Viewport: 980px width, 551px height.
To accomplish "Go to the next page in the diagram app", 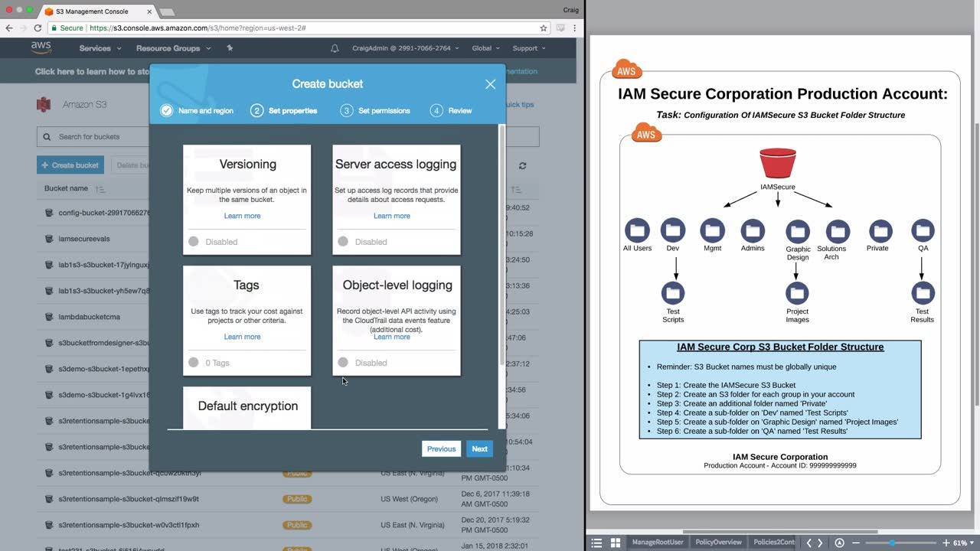I will pos(821,543).
